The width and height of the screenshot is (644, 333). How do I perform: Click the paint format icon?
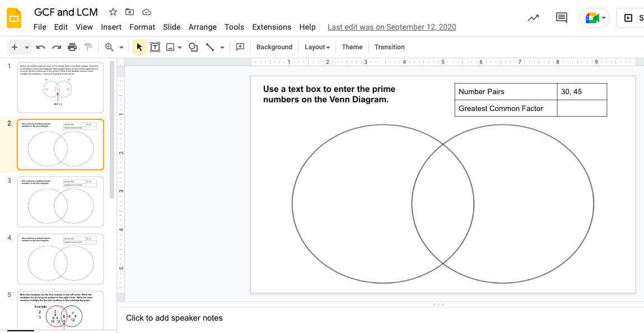click(x=88, y=47)
